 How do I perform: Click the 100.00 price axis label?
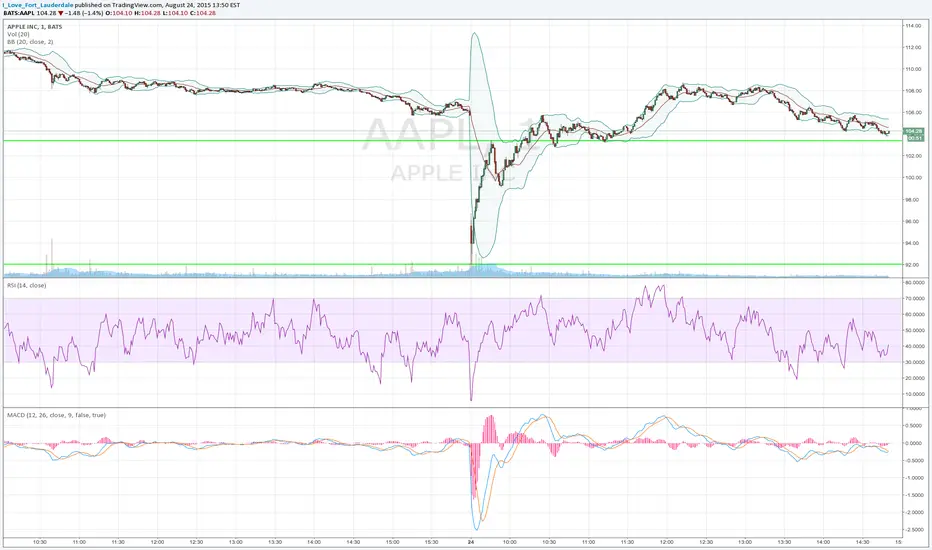coord(914,178)
